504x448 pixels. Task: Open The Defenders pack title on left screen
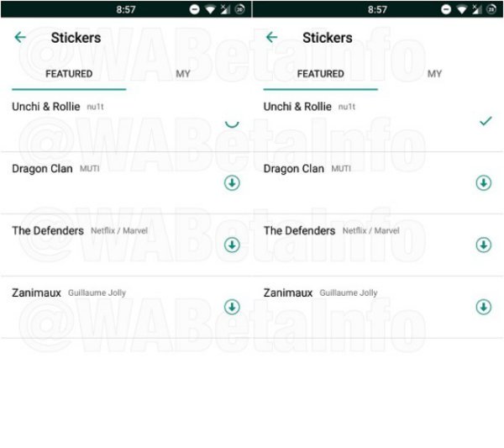coord(48,230)
